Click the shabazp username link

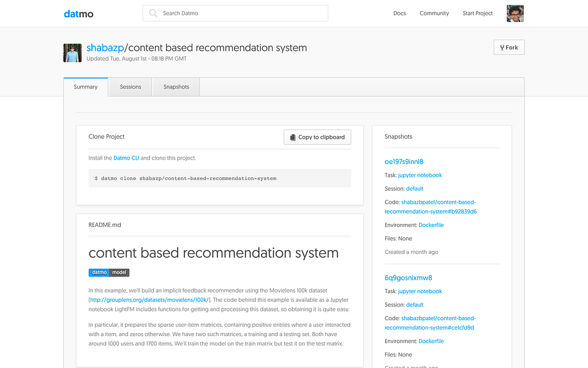(x=105, y=48)
